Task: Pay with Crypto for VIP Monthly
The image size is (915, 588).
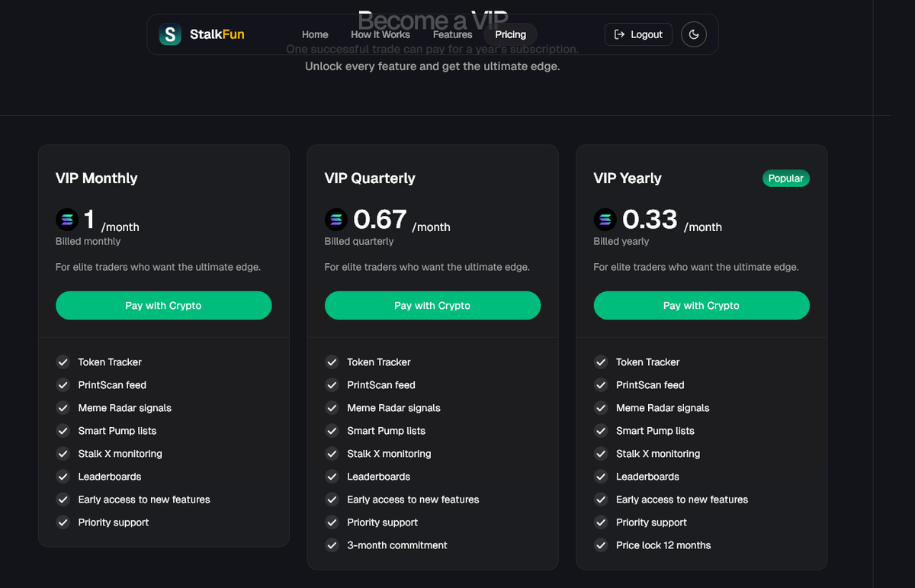Action: [163, 305]
